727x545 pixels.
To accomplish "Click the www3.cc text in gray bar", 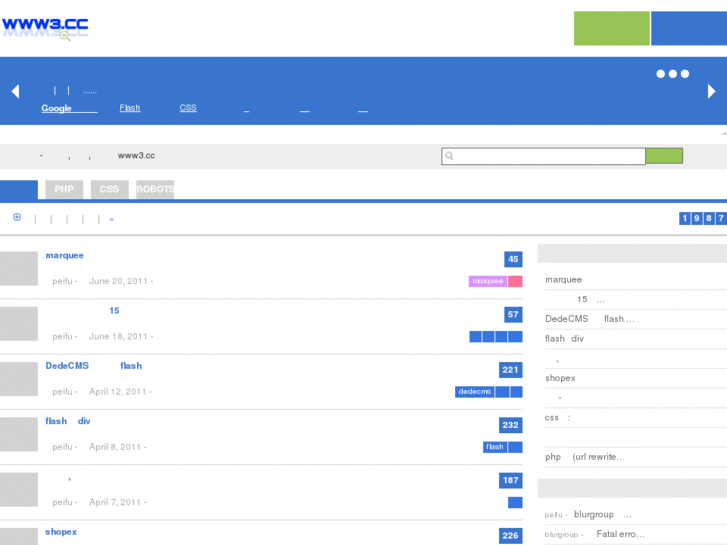I will point(136,156).
